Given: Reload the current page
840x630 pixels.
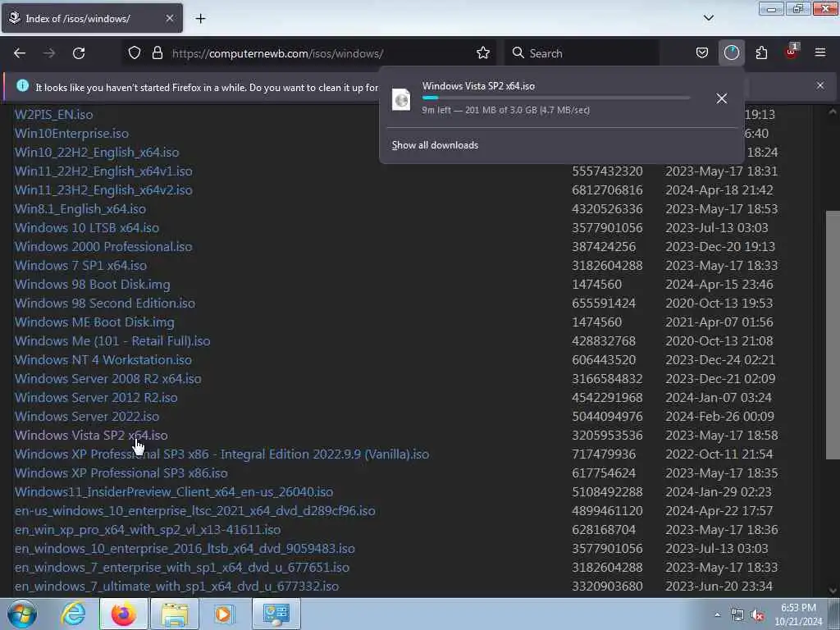Looking at the screenshot, I should [x=79, y=53].
